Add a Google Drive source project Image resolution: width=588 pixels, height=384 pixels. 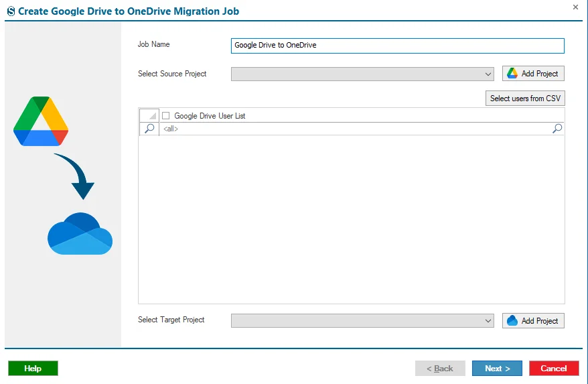click(533, 74)
